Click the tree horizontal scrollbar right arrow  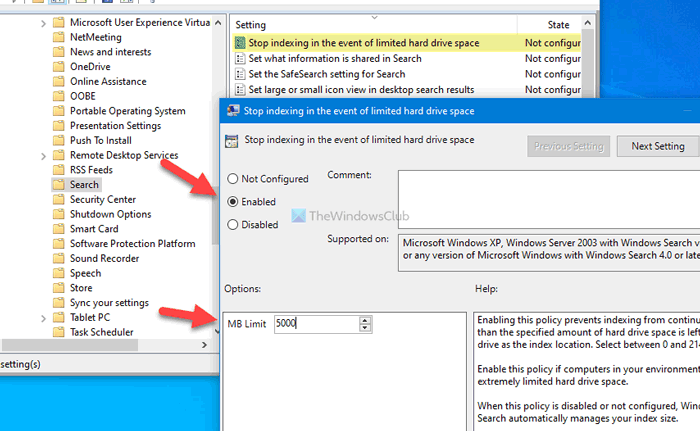point(204,345)
